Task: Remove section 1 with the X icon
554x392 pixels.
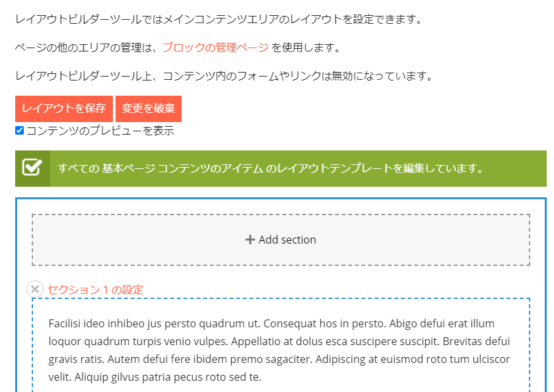Action: [x=35, y=289]
